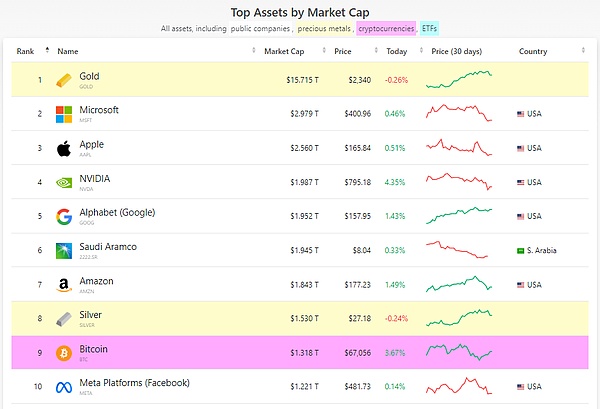
Task: Select the cryptocurrencies filter tag
Action: click(385, 29)
